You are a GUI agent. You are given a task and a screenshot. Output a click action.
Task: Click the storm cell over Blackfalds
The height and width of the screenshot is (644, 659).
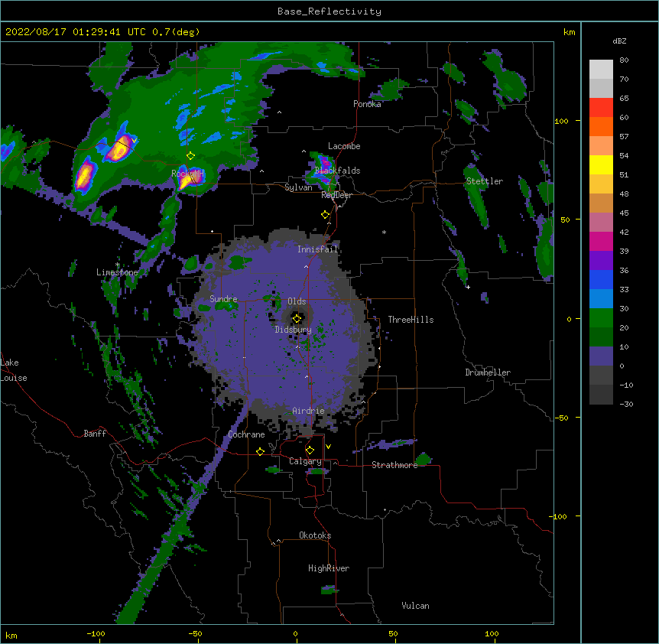(324, 169)
